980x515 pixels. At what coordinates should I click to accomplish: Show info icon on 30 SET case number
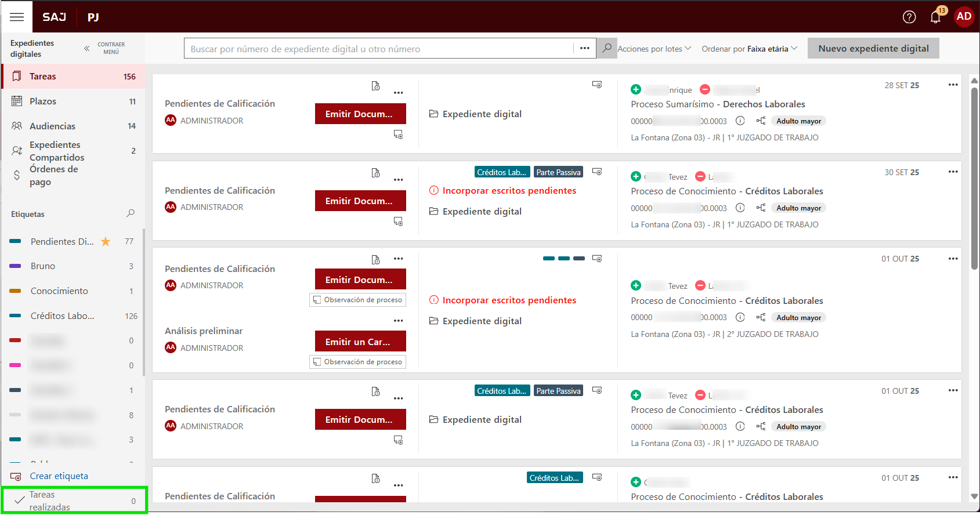pos(740,208)
